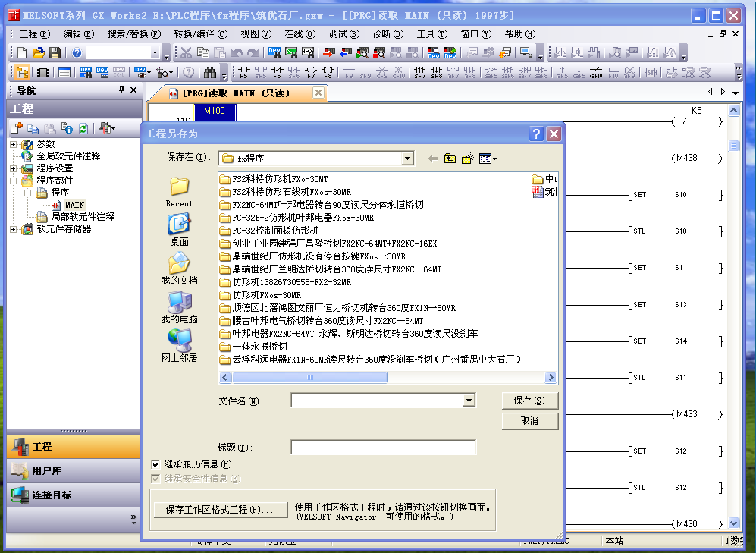Screen dimensions: 756x553
Task: Open My Documents (我的文档) in places bar
Action: (180, 268)
